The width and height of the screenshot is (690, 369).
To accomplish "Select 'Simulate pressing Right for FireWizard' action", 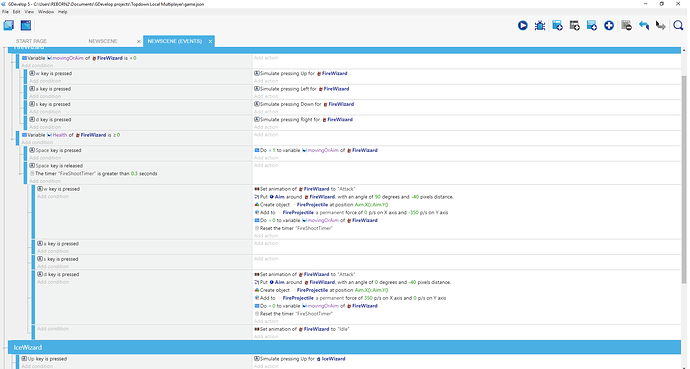I will pyautogui.click(x=304, y=120).
